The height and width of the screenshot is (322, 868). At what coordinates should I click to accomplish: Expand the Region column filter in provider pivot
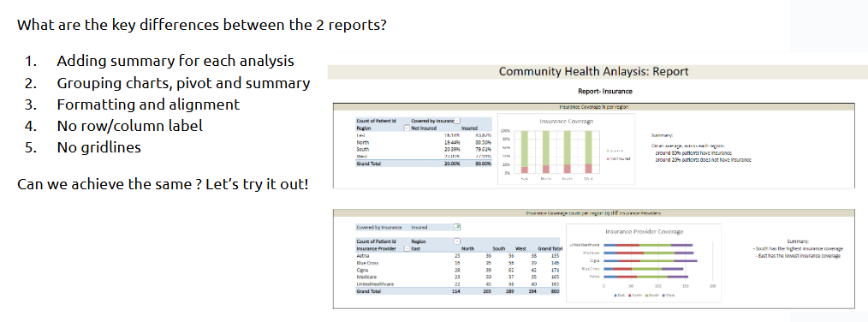457,241
